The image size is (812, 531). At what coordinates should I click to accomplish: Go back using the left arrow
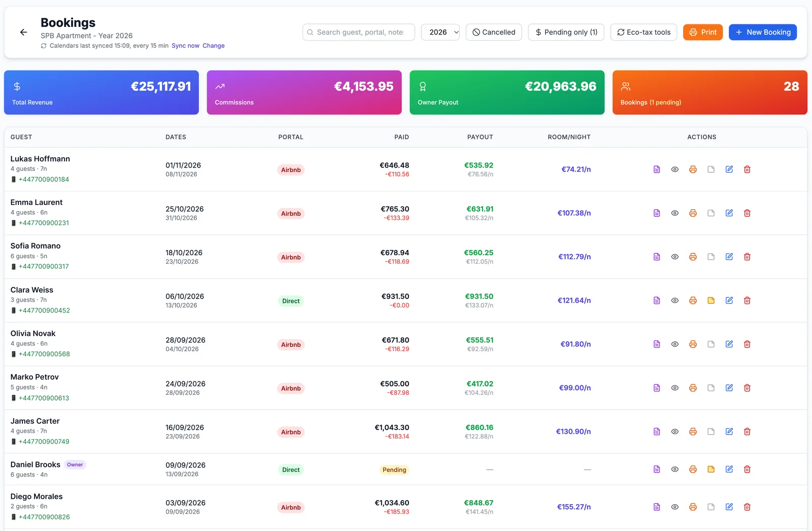[23, 32]
